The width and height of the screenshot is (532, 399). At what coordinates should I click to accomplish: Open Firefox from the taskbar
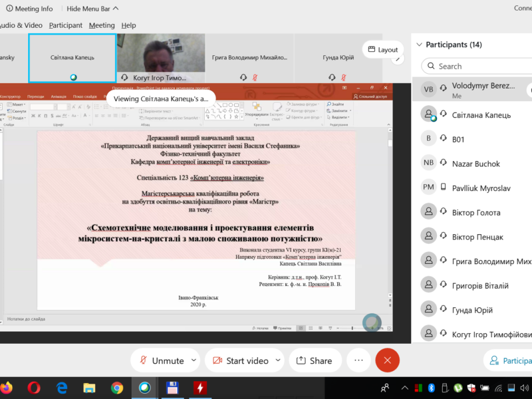tap(6, 387)
